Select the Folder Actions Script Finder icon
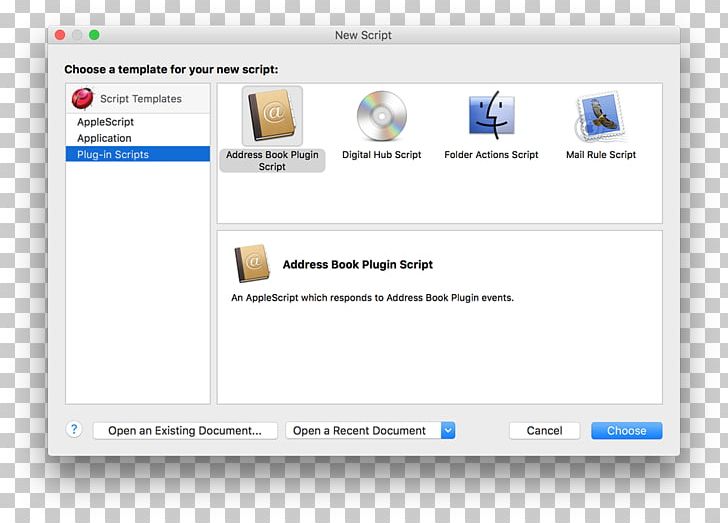This screenshot has height=523, width=728. (x=491, y=116)
